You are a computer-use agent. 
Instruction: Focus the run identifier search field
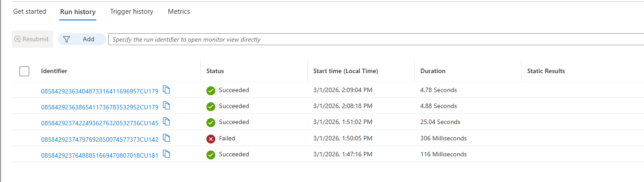coord(376,39)
